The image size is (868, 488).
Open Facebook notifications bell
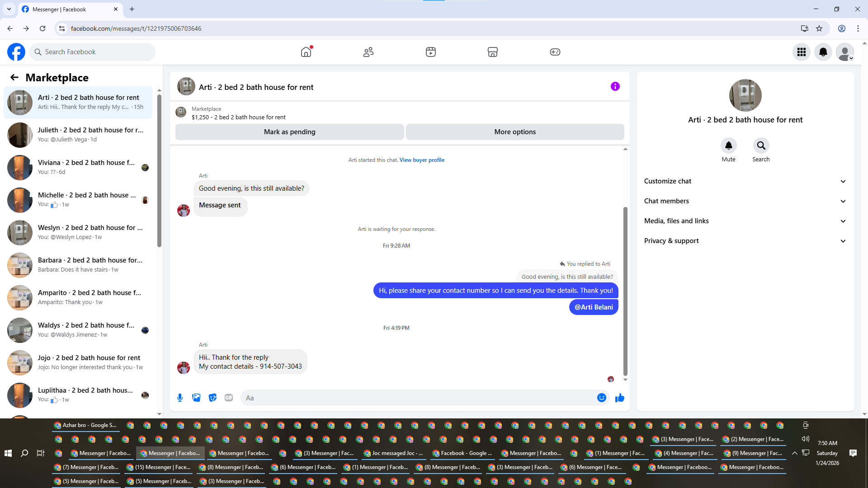coord(823,52)
